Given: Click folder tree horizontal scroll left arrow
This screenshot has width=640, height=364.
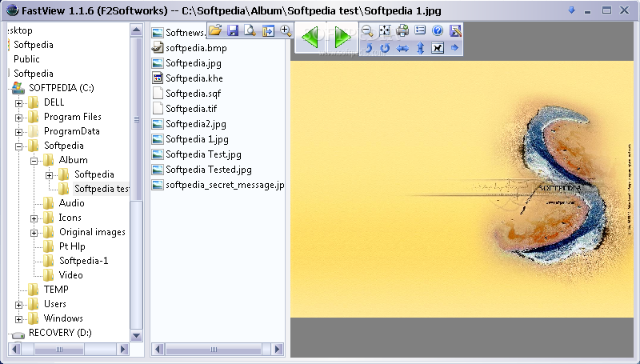Looking at the screenshot, I should pyautogui.click(x=15, y=350).
